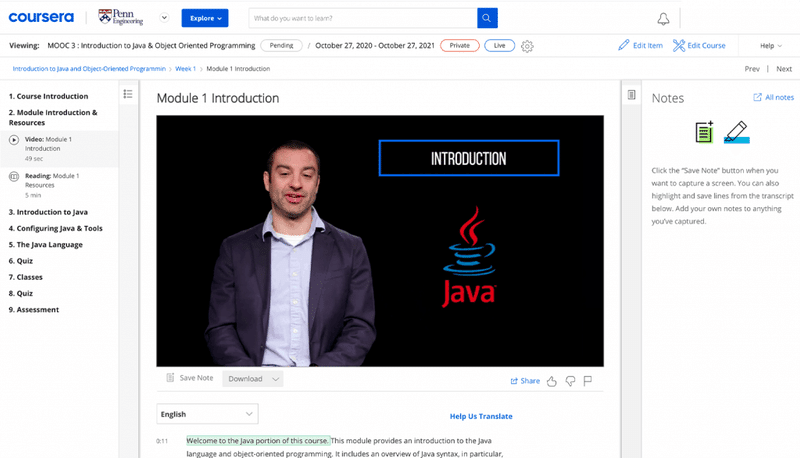This screenshot has width=800, height=458.
Task: Click the search input field
Action: click(x=363, y=18)
